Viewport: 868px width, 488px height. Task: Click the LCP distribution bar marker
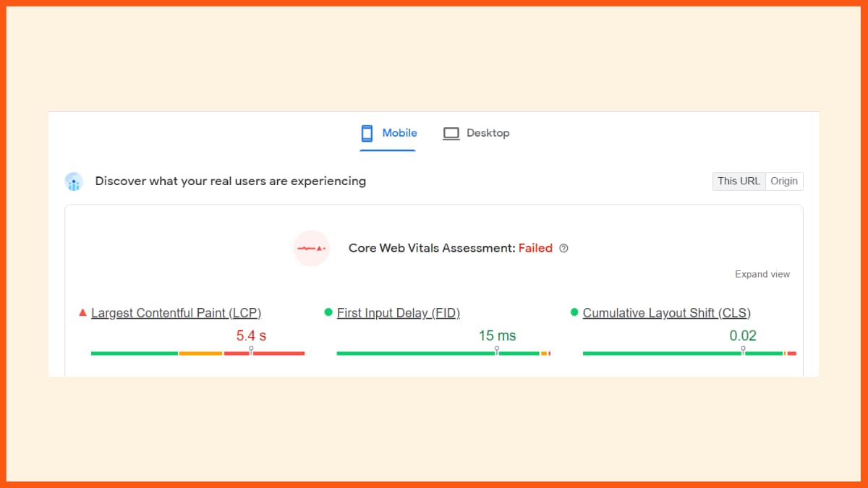[x=251, y=351]
